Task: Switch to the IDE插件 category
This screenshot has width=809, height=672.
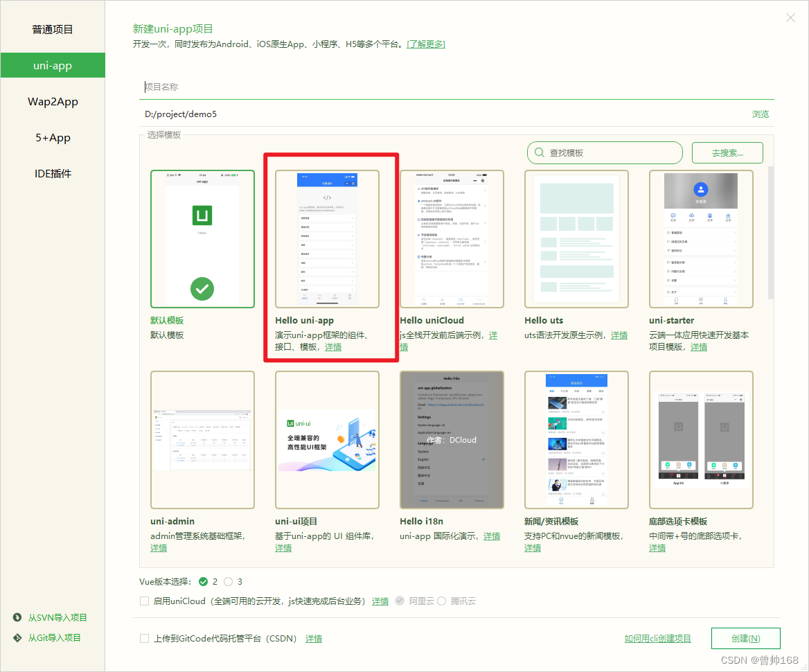Action: [x=53, y=173]
